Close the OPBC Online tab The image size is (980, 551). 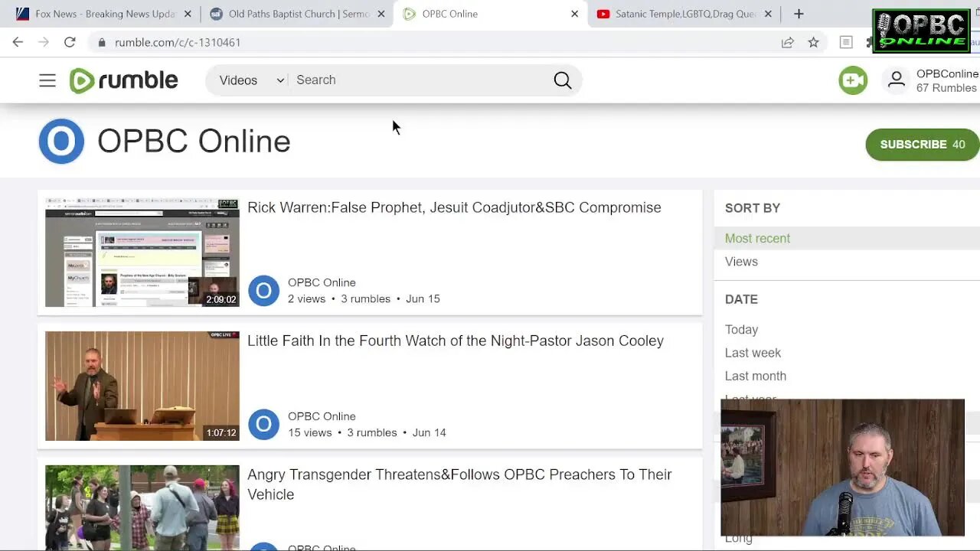[574, 14]
